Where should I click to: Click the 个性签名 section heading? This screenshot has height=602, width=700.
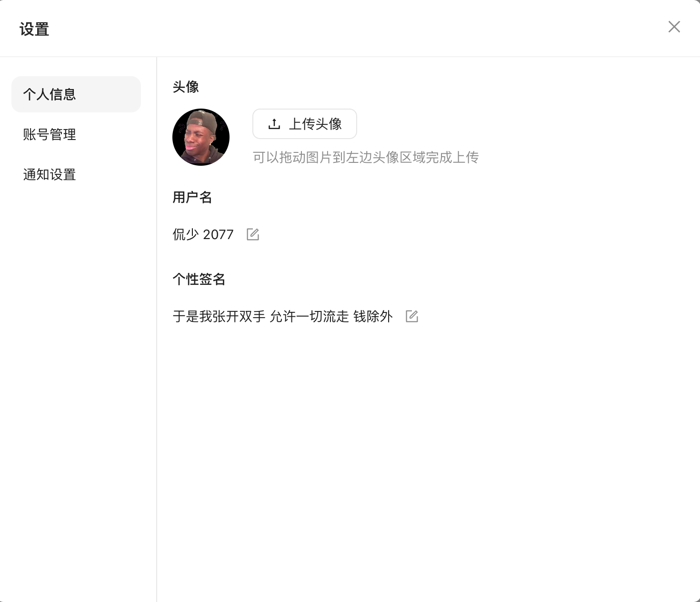199,279
